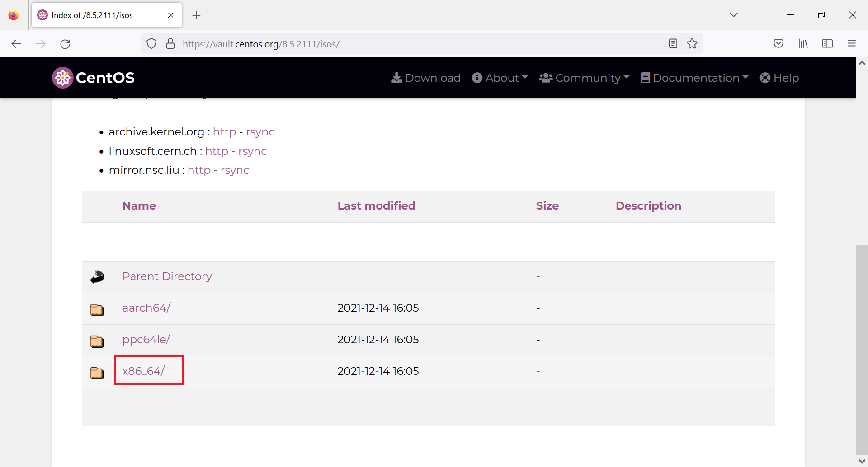Toggle reader view in address bar
Viewport: 868px width, 467px height.
673,43
